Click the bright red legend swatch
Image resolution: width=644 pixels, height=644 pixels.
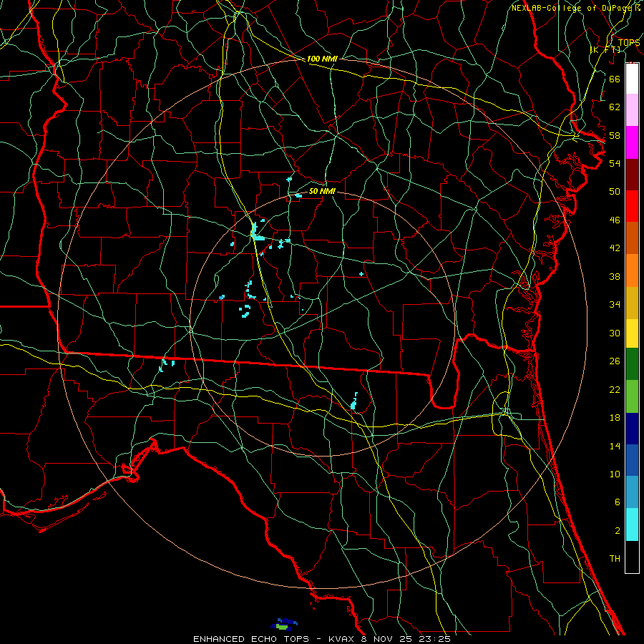pyautogui.click(x=632, y=206)
